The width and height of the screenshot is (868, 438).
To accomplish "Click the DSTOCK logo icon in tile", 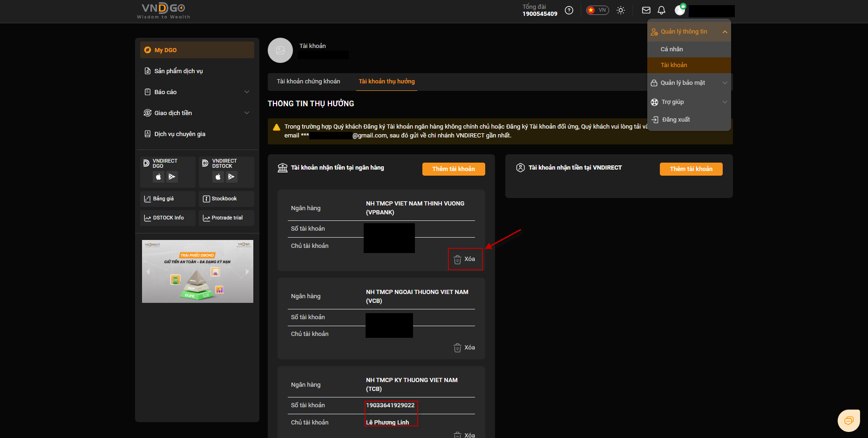I will 205,163.
